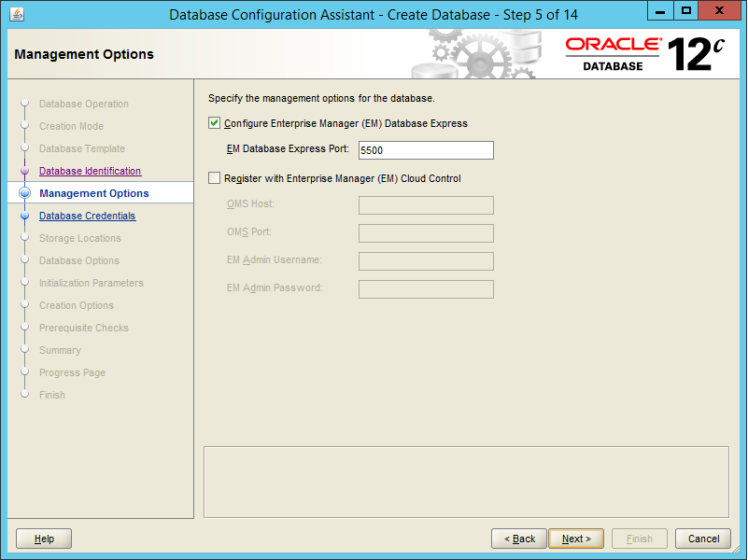This screenshot has height=560, width=748.
Task: Open the Database Identification step link
Action: (x=91, y=171)
